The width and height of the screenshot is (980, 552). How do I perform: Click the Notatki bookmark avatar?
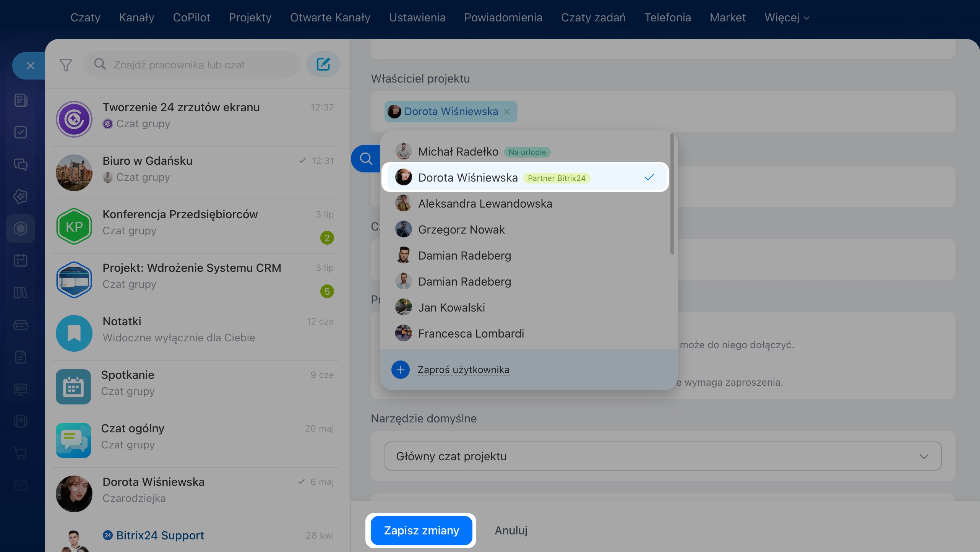[74, 333]
